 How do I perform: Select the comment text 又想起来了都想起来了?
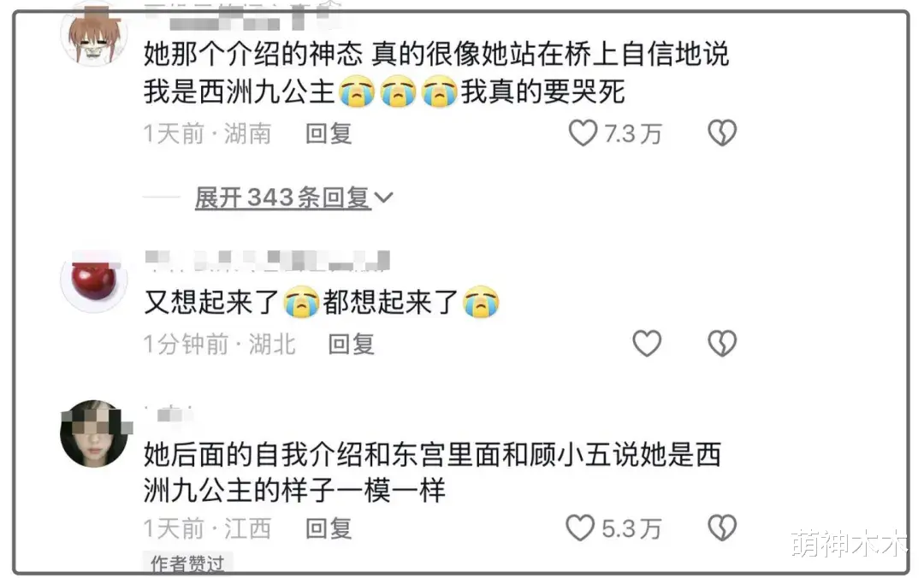(x=322, y=303)
